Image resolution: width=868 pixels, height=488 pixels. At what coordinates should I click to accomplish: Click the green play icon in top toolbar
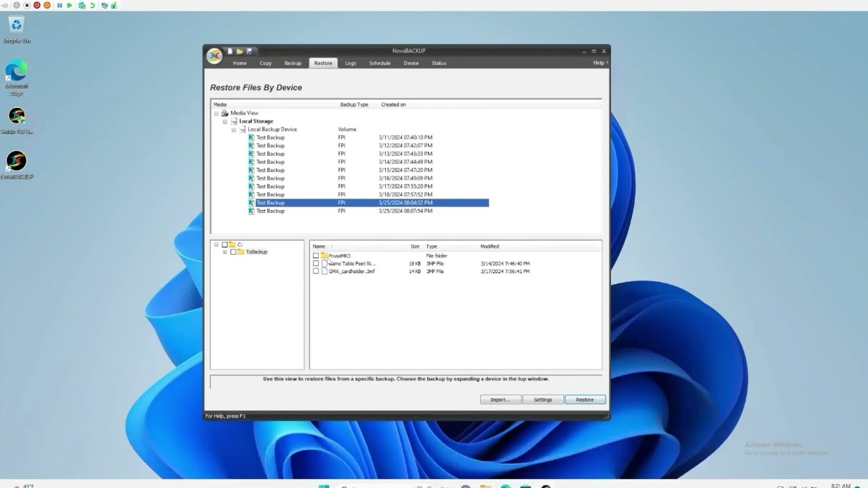tap(70, 5)
